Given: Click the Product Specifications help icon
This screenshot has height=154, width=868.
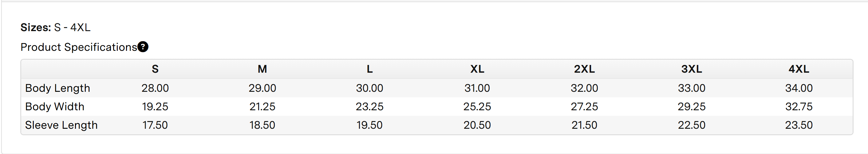Looking at the screenshot, I should 143,47.
